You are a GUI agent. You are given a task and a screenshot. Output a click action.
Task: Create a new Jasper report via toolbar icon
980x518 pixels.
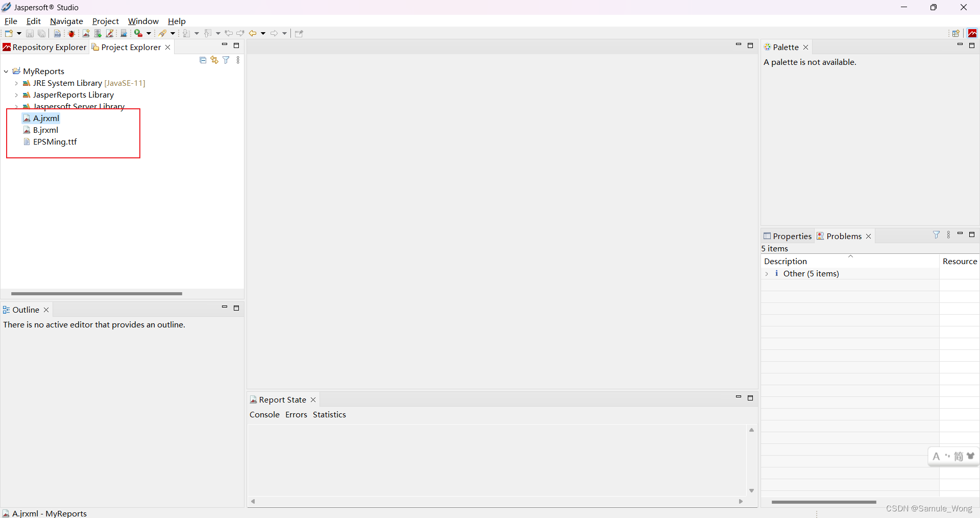(x=86, y=34)
